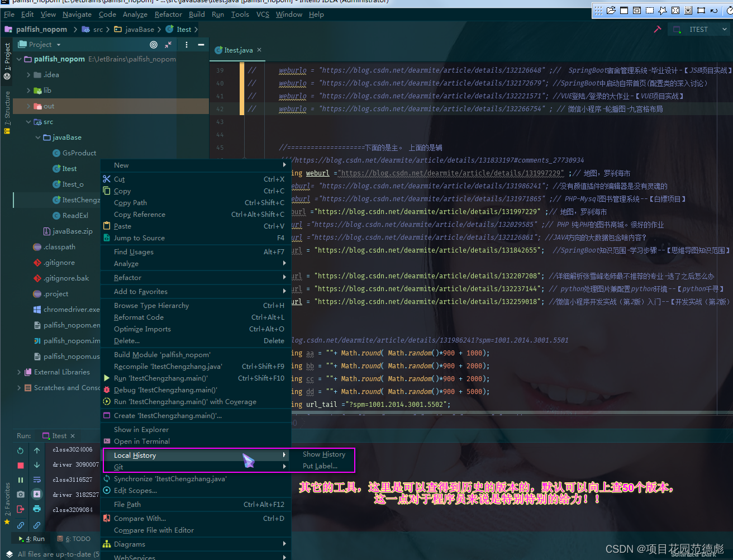Collapse the javaBase package

(38, 137)
